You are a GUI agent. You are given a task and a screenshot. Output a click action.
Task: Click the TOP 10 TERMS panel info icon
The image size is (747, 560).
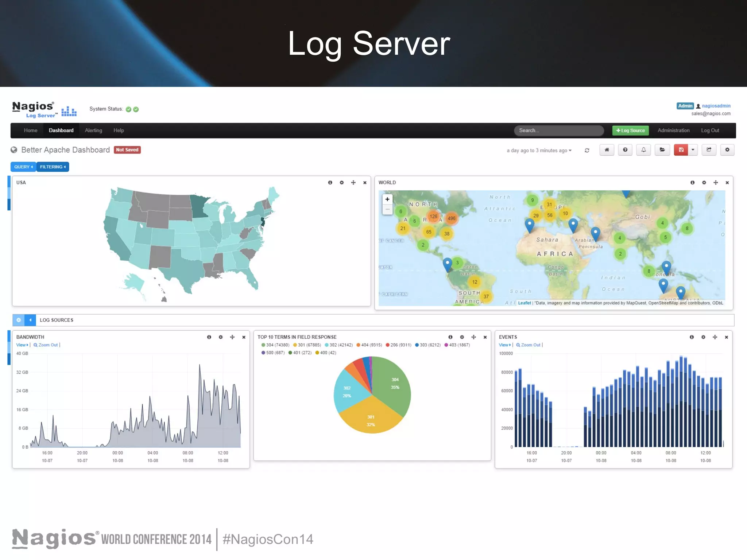tap(450, 337)
